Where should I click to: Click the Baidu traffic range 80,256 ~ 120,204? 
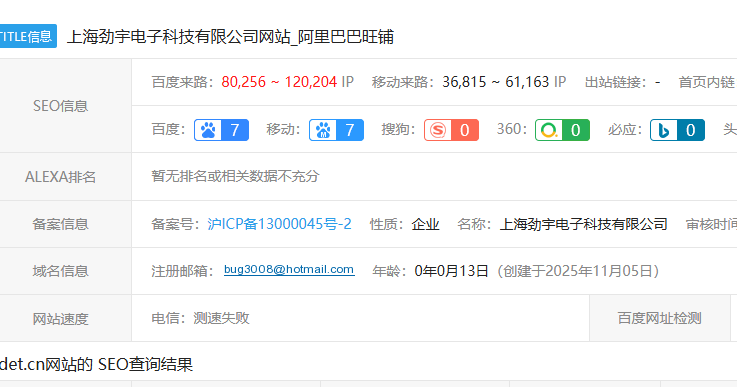(279, 82)
